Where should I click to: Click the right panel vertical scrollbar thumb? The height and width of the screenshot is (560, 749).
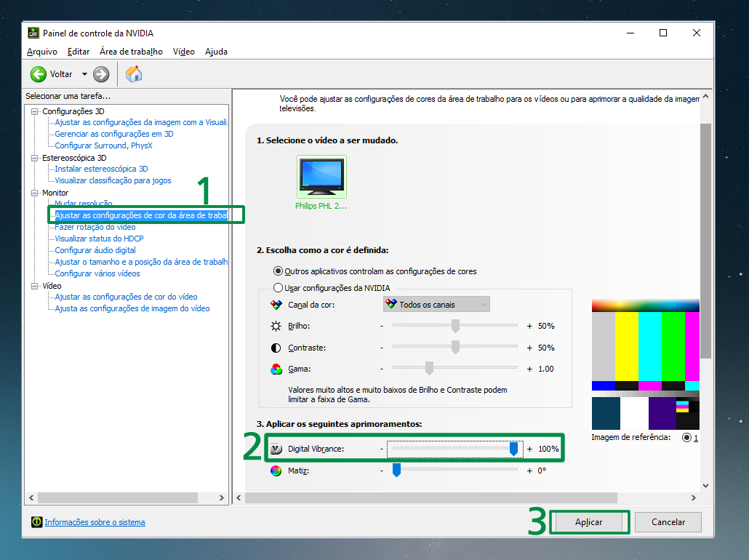pos(705,241)
